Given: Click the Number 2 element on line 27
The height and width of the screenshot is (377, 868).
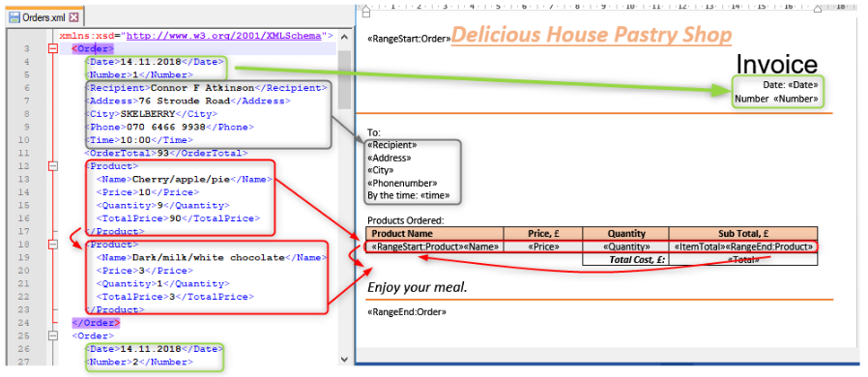Looking at the screenshot, I should (x=139, y=362).
